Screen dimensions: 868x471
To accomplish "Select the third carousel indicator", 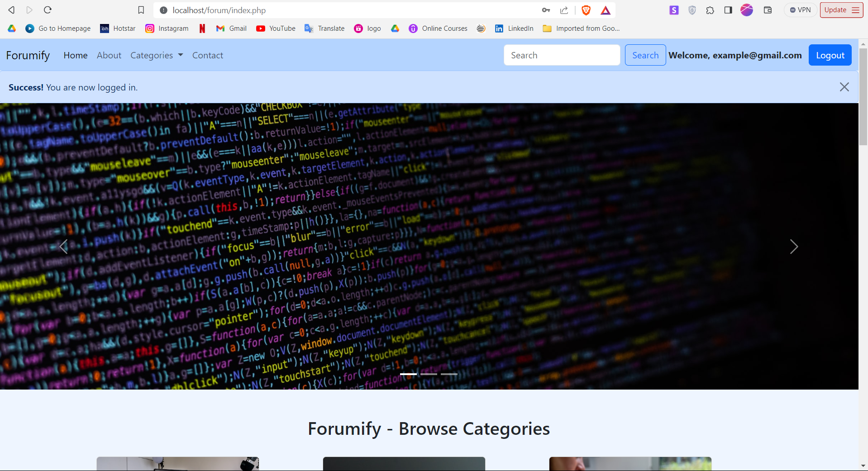I will point(449,374).
